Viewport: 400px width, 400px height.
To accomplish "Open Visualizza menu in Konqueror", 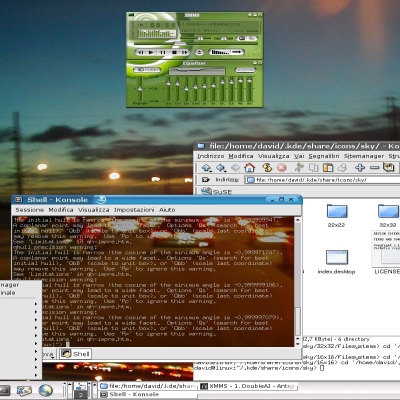I will [x=274, y=156].
